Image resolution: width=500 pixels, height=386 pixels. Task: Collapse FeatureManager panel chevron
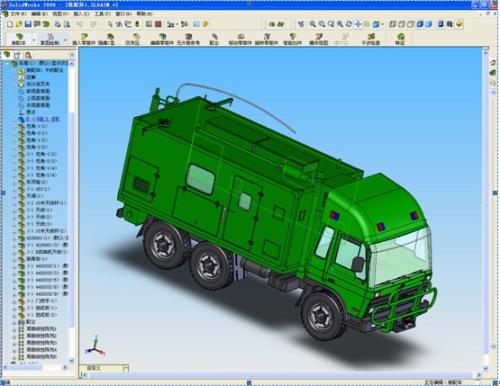pos(72,55)
